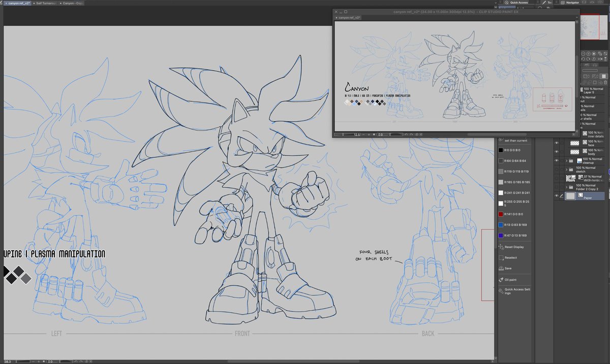Expand the cleanup layer folder
Image resolution: width=610 pixels, height=364 pixels.
567,160
